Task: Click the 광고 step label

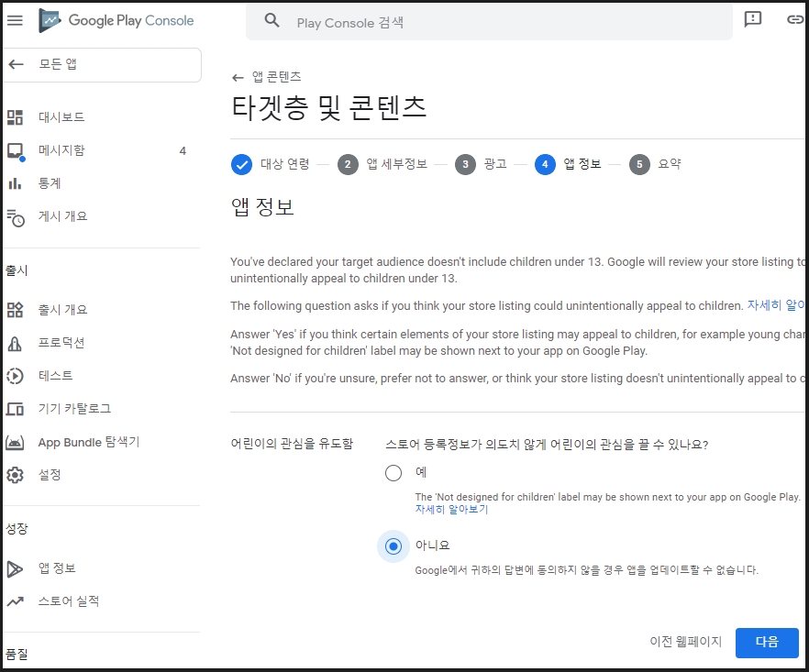Action: 495,164
